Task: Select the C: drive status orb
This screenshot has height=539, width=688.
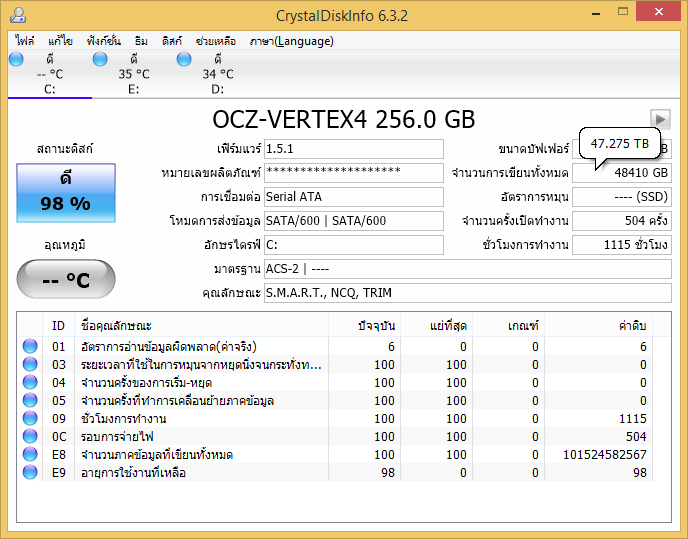Action: click(16, 59)
